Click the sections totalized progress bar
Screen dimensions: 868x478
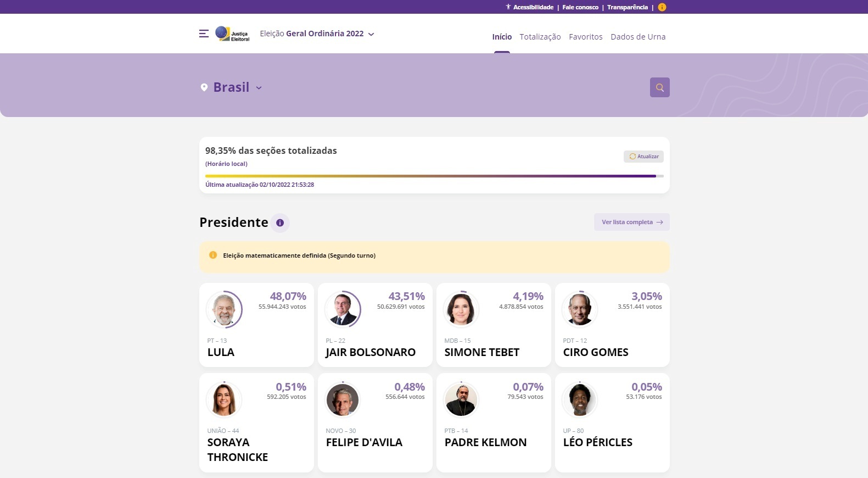coord(434,176)
